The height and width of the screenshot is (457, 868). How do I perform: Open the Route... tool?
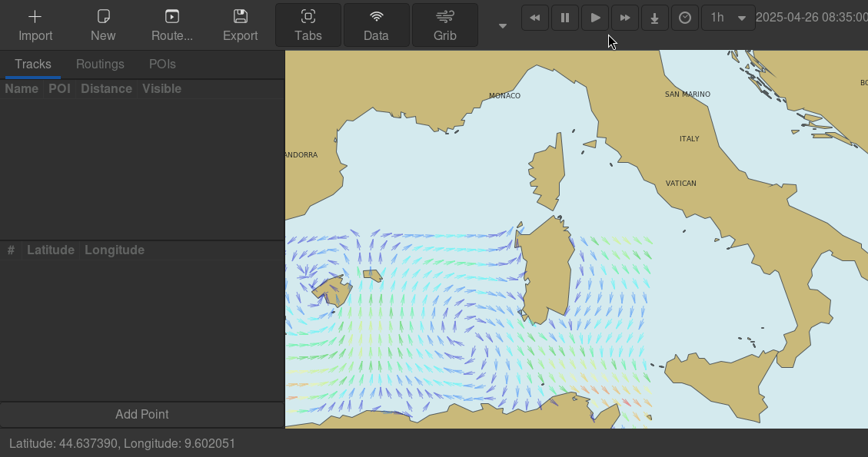point(172,25)
